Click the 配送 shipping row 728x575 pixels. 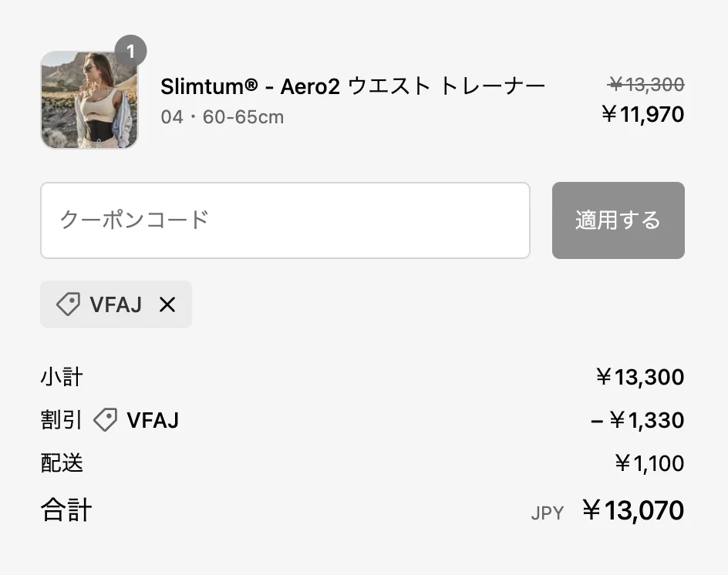[x=61, y=463]
